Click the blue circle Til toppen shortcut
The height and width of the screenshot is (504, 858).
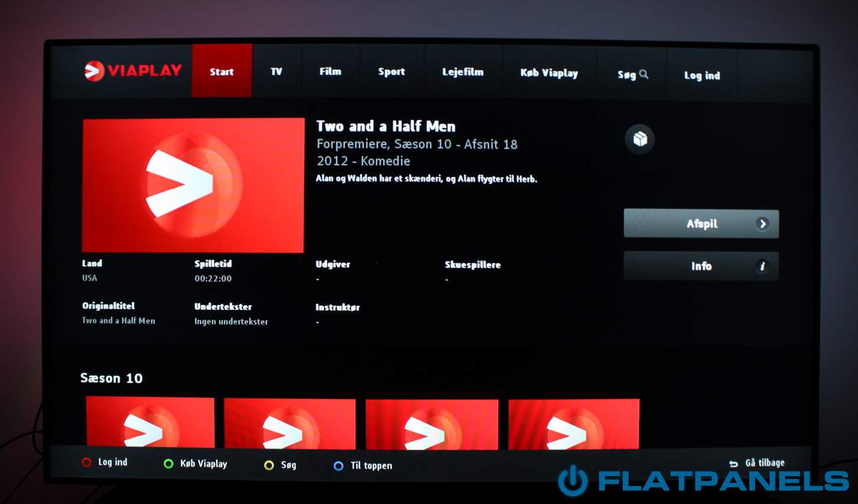pyautogui.click(x=339, y=466)
